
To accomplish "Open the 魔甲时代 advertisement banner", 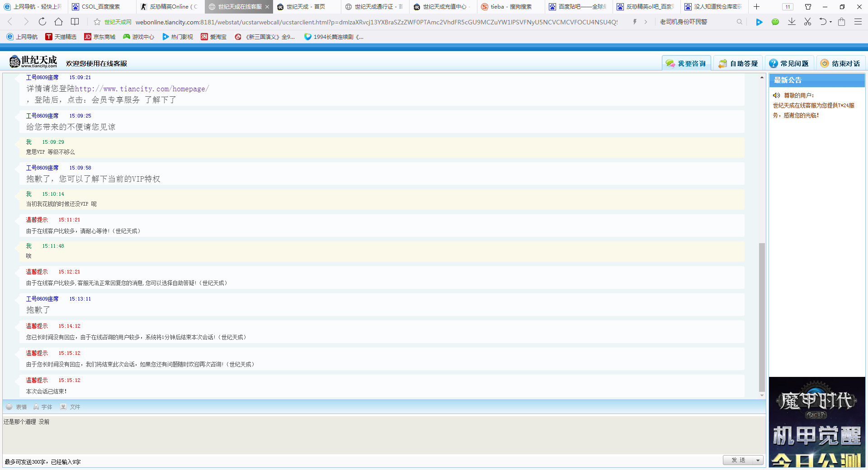I will 817,422.
